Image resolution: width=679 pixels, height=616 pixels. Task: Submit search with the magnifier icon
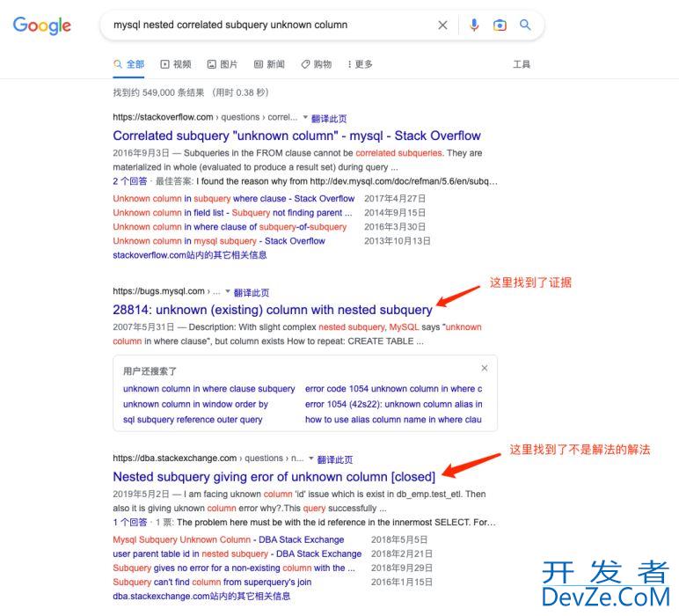pos(525,25)
